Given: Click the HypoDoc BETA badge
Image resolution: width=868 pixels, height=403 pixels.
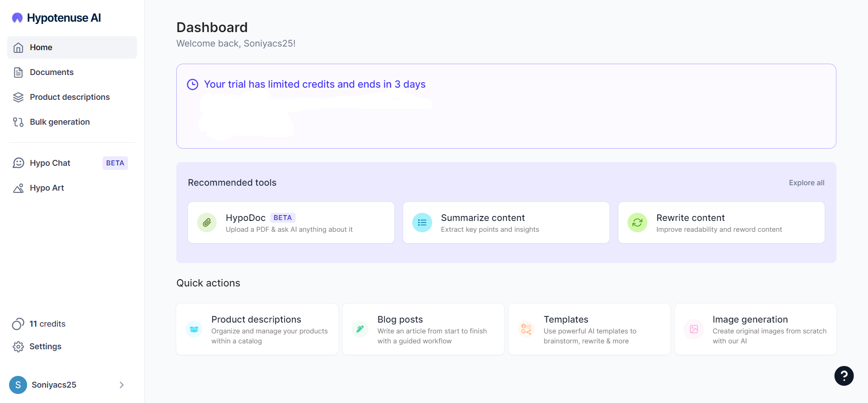Looking at the screenshot, I should tap(283, 218).
